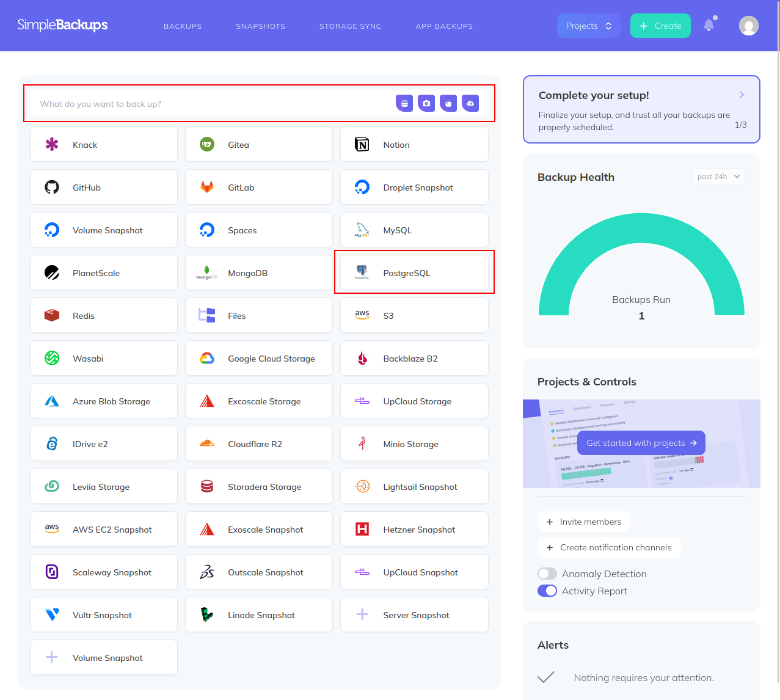Go to the Backups menu
Image resolution: width=780 pixels, height=700 pixels.
click(183, 26)
